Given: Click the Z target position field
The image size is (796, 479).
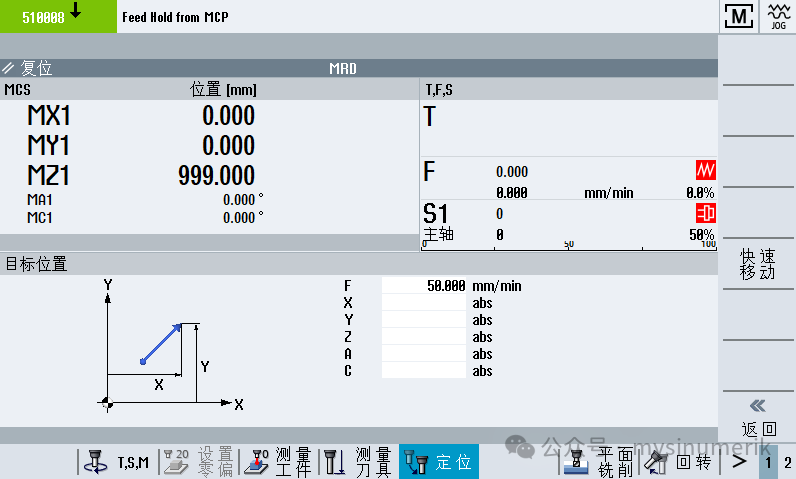Looking at the screenshot, I should click(424, 337).
